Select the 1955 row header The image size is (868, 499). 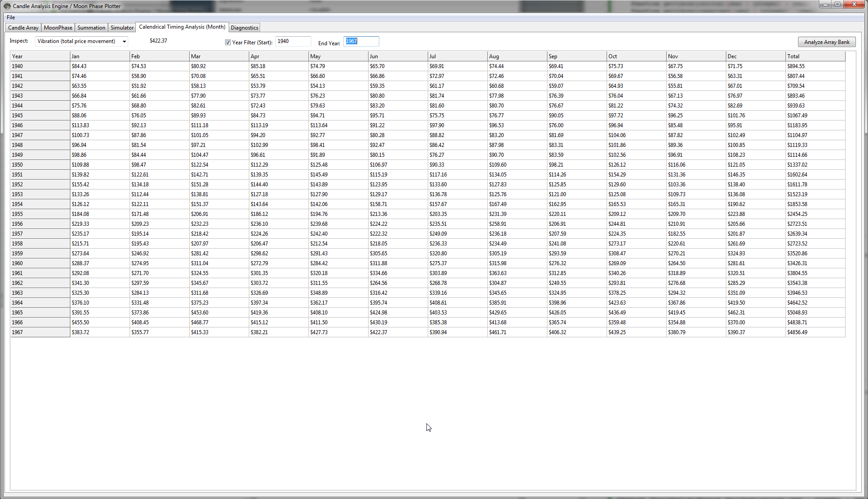coord(40,214)
